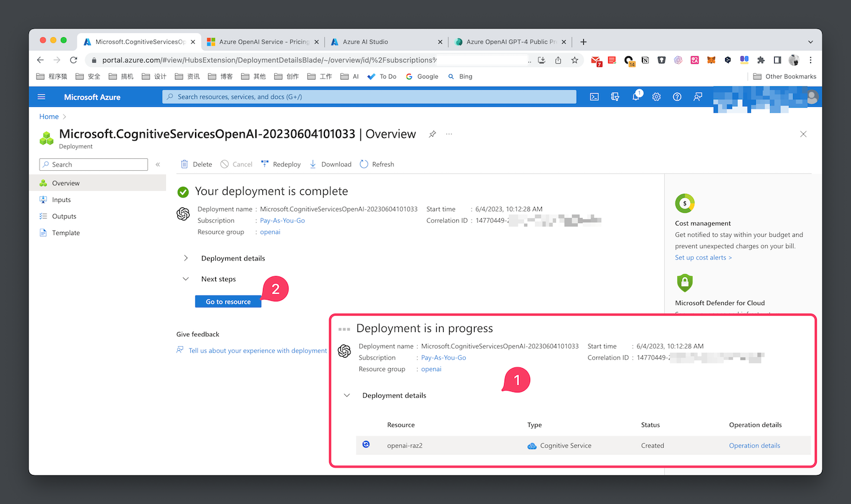Open the browser extensions puzzle icon
851x504 pixels.
point(761,60)
